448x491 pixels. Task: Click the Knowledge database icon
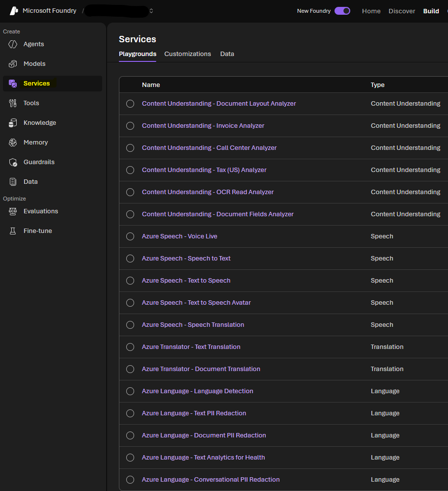13,123
